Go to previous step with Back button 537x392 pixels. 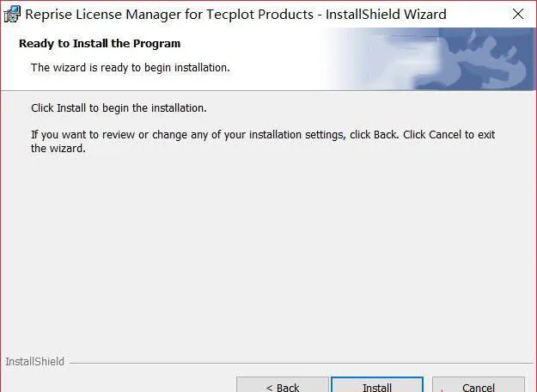coord(283,385)
